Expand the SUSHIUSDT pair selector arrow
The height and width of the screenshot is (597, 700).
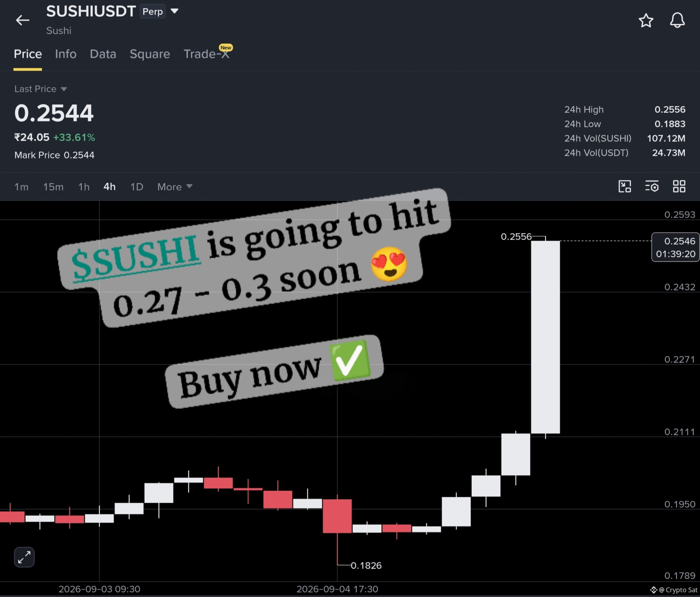pyautogui.click(x=174, y=11)
